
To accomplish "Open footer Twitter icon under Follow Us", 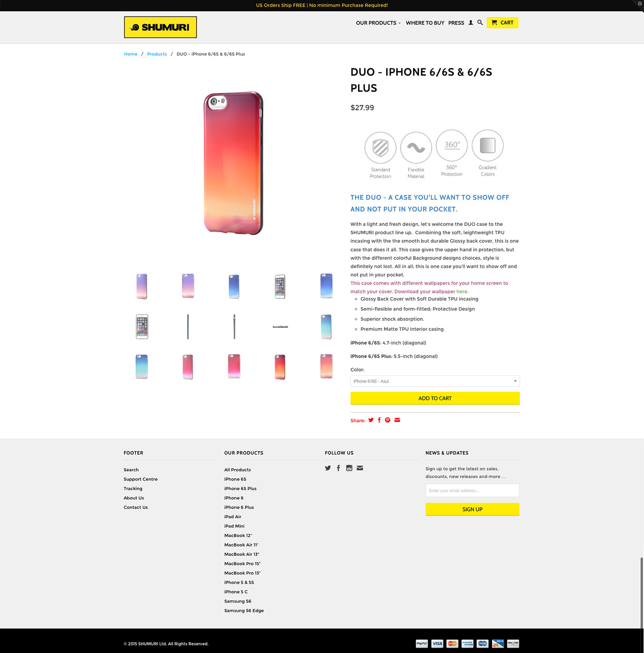I will [328, 468].
